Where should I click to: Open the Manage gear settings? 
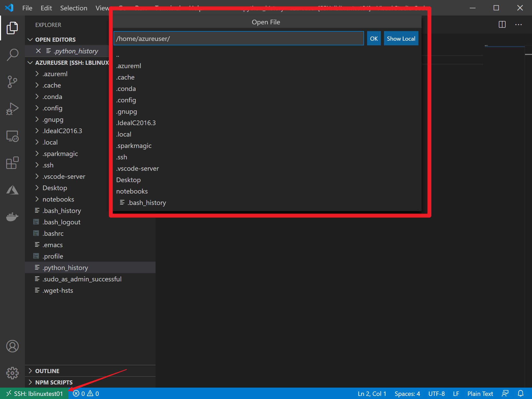pos(12,373)
